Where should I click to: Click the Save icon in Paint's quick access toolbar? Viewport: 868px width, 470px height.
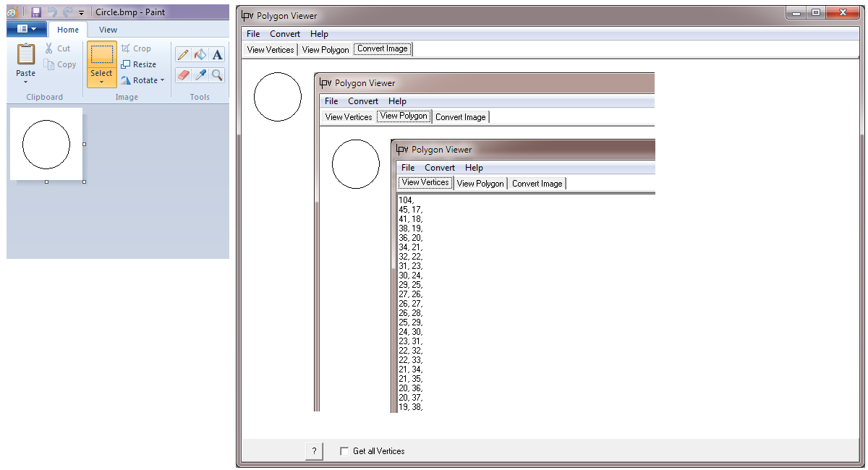pyautogui.click(x=36, y=12)
